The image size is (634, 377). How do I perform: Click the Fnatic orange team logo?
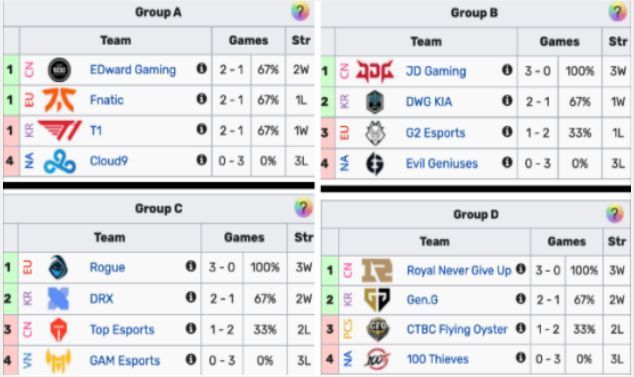59,100
